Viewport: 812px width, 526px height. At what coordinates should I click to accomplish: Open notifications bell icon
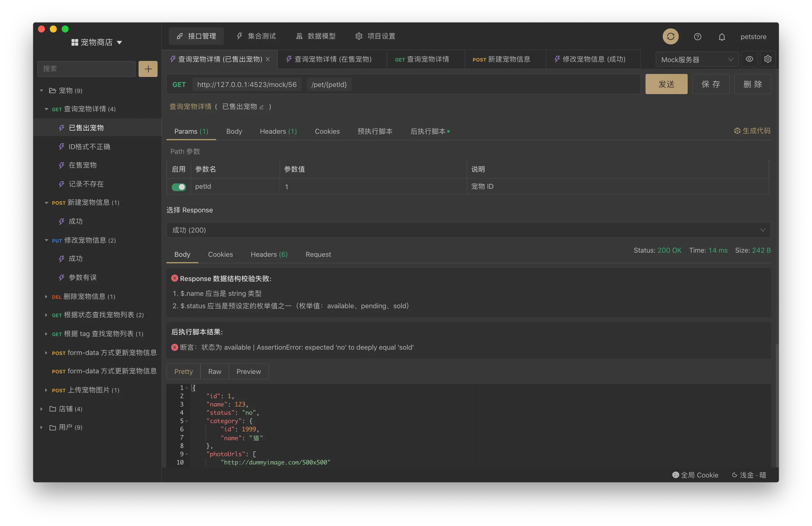click(722, 37)
